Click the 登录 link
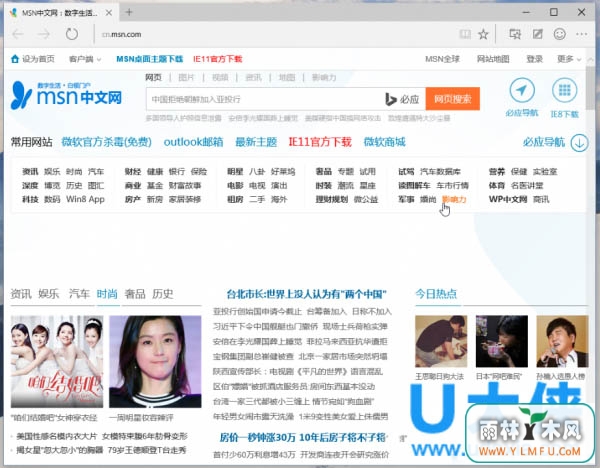This screenshot has height=468, width=600. (x=534, y=59)
